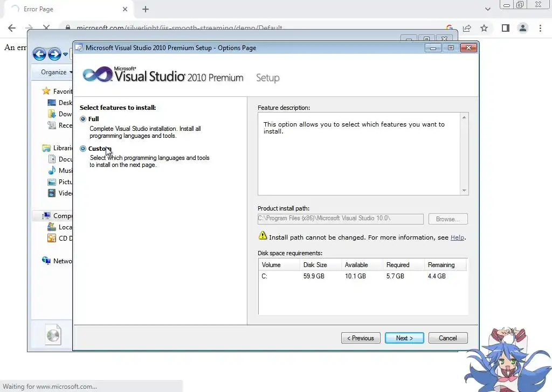This screenshot has height=392, width=552.
Task: Click the Next > button
Action: [x=404, y=338]
